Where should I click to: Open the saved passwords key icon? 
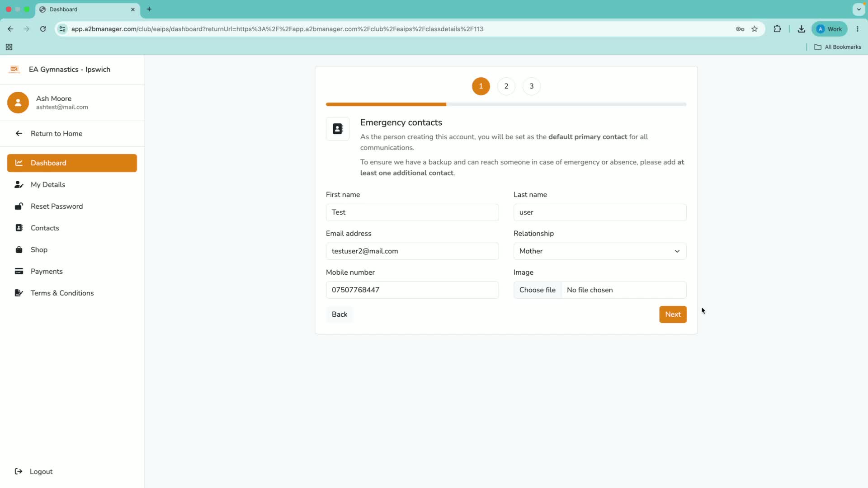click(x=740, y=29)
